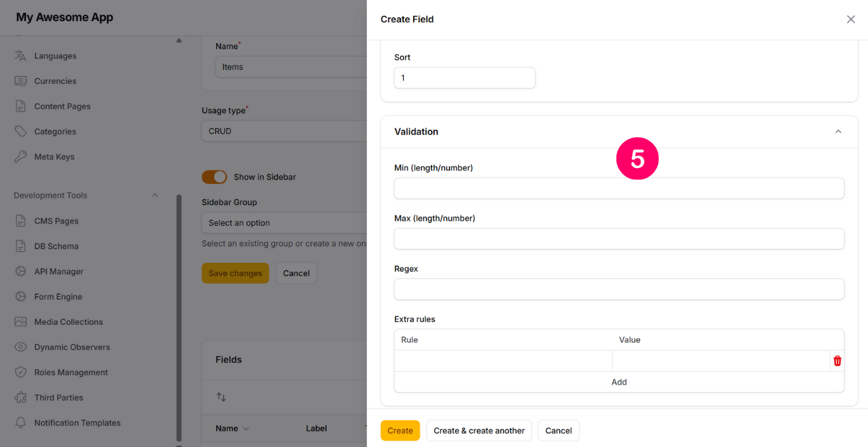
Task: Click Create & create another button
Action: pos(478,430)
